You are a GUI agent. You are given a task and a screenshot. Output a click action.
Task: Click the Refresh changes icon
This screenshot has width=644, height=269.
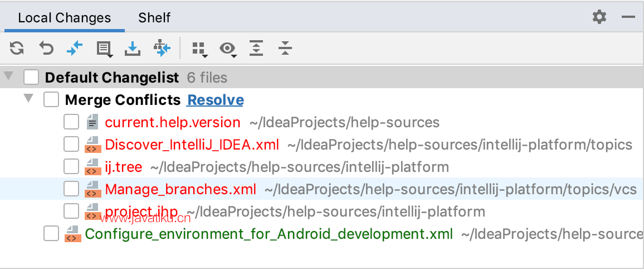click(x=17, y=48)
